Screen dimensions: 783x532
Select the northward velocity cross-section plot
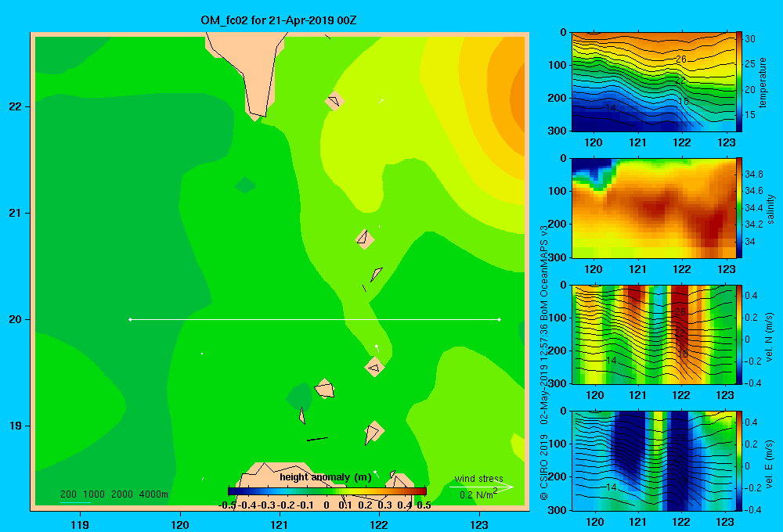point(654,334)
